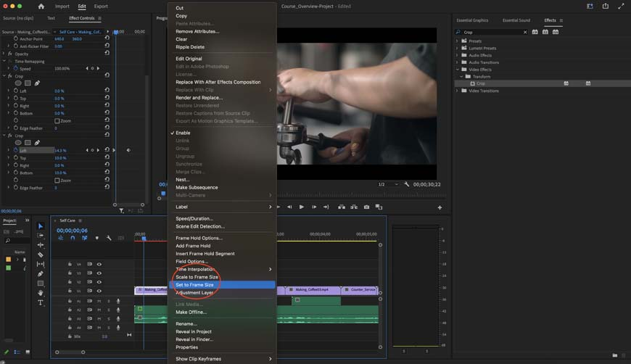Reset the Anchor Point parameter
631x364 pixels.
[x=107, y=38]
